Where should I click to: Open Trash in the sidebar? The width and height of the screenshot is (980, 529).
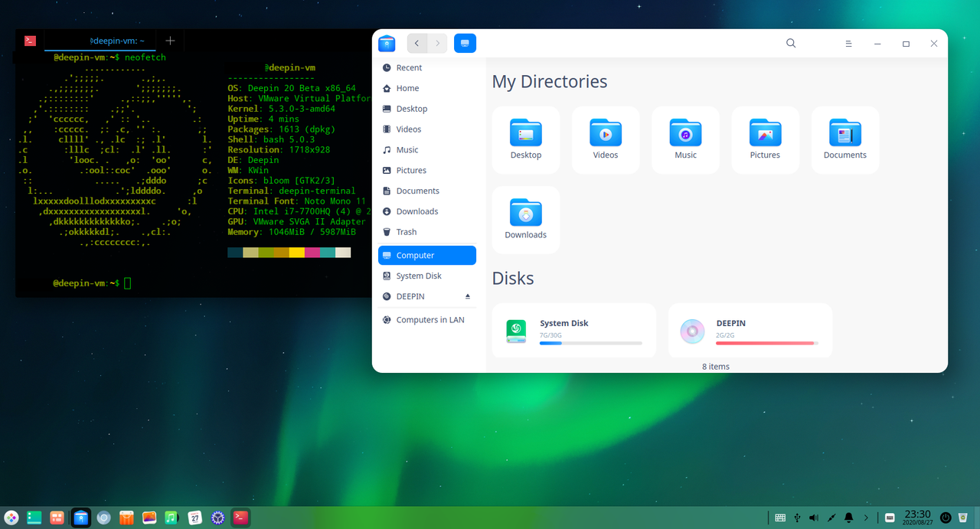pos(427,232)
